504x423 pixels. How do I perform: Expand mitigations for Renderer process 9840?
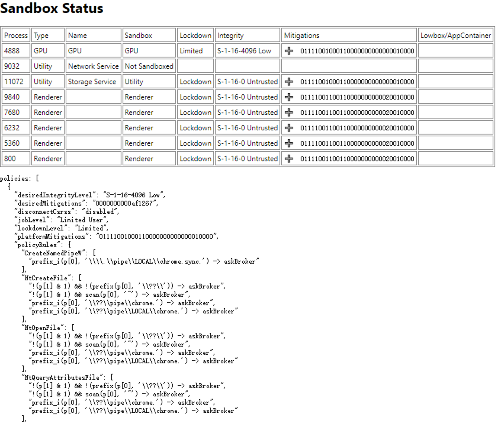(x=289, y=97)
